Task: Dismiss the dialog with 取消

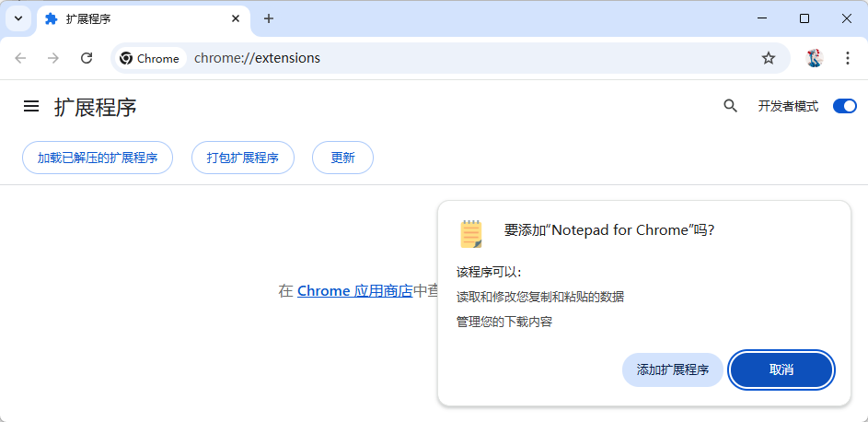Action: coord(781,369)
